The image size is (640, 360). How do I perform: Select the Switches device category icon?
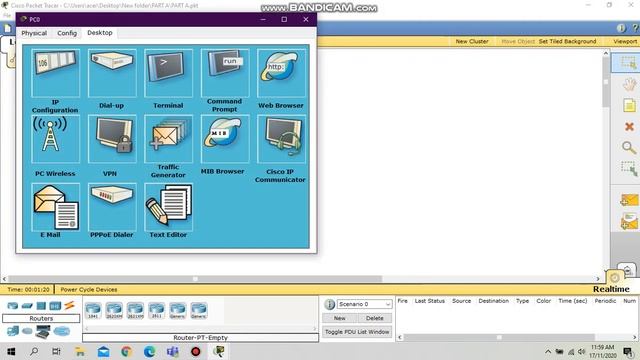tap(27, 305)
